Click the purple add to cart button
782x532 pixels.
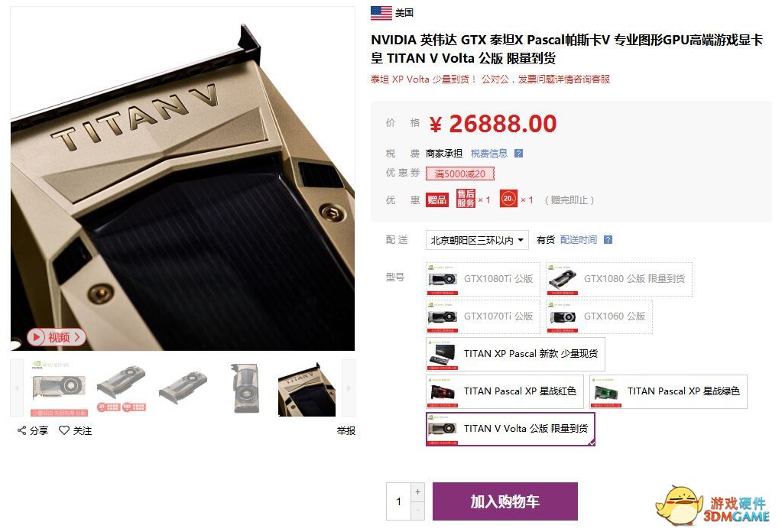(505, 501)
